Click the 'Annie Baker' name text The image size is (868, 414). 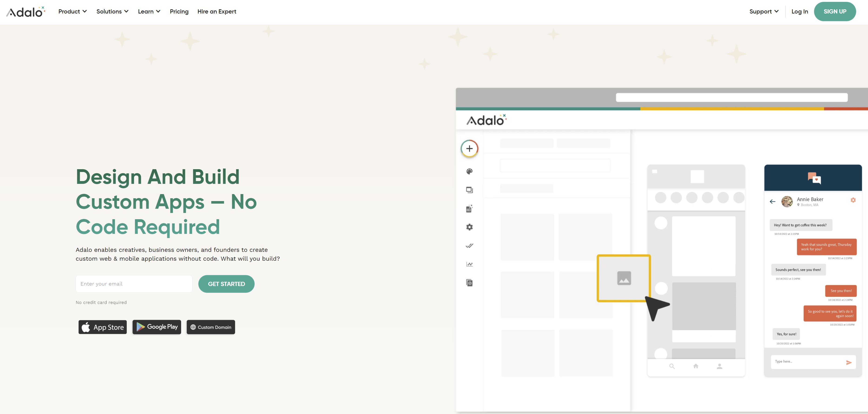coord(810,200)
